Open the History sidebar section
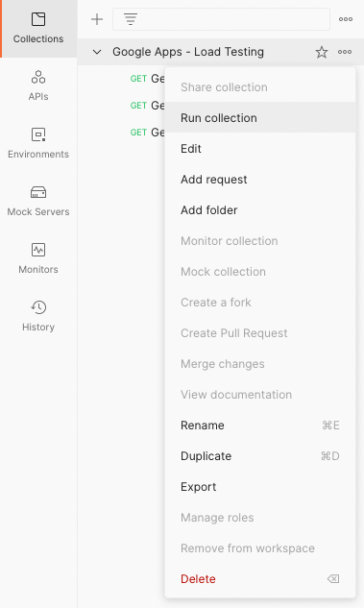Viewport: 364px width, 608px height. (x=38, y=317)
